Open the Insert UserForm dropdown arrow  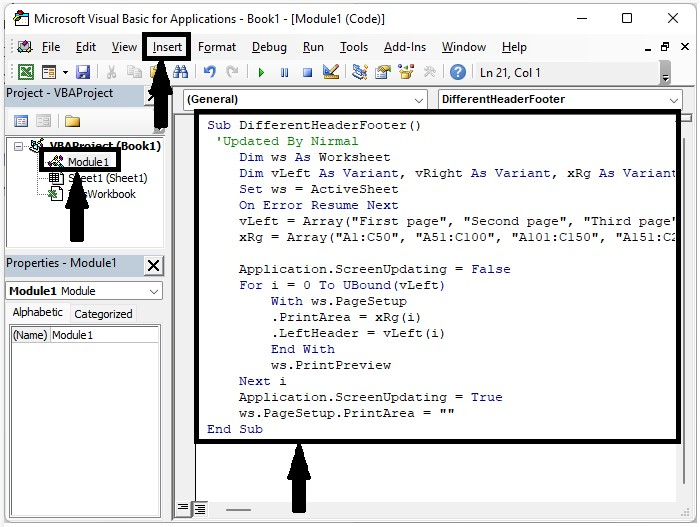[65, 72]
